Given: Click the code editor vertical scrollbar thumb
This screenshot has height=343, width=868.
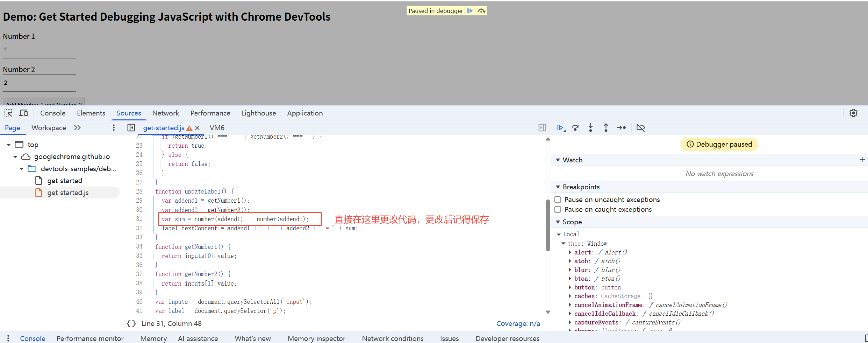Looking at the screenshot, I should point(548,225).
